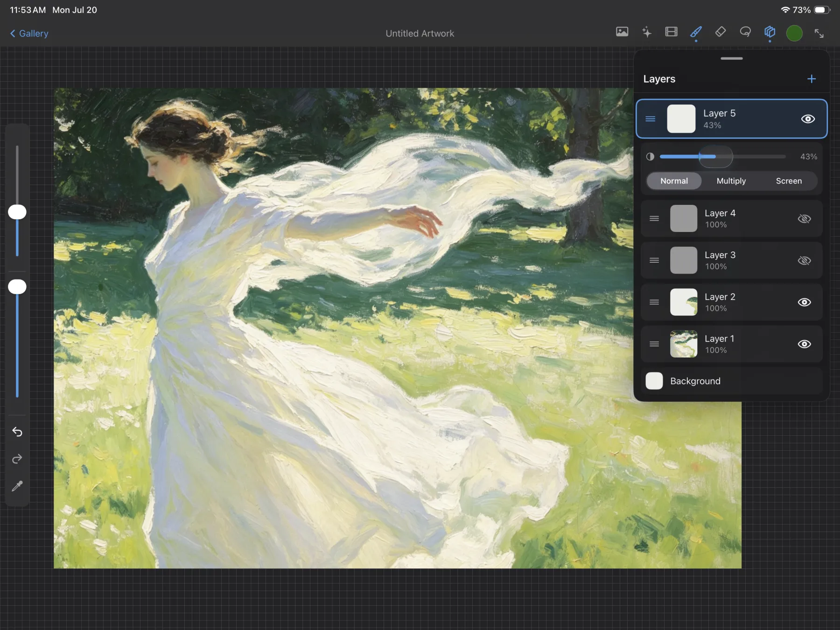Image resolution: width=840 pixels, height=630 pixels.
Task: Select the Brush tool
Action: click(x=696, y=32)
